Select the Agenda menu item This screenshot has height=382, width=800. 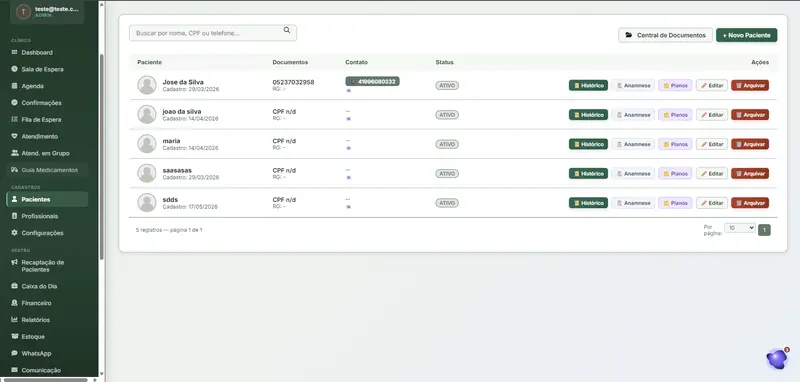32,86
